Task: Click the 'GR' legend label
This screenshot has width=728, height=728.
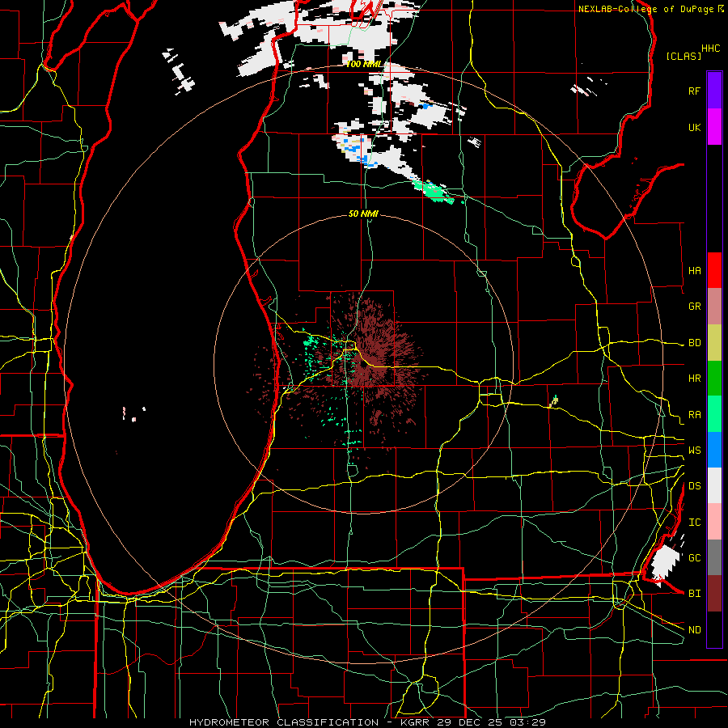Action: [694, 307]
